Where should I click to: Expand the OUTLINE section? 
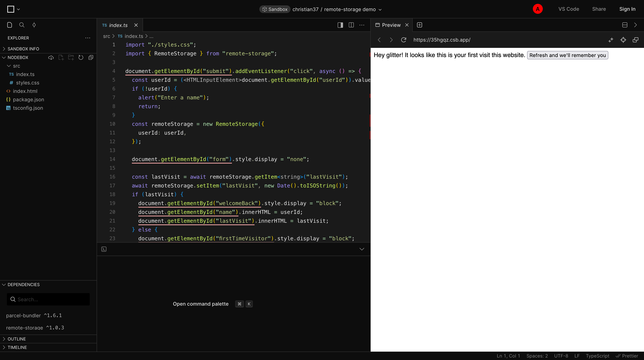pos(16,339)
